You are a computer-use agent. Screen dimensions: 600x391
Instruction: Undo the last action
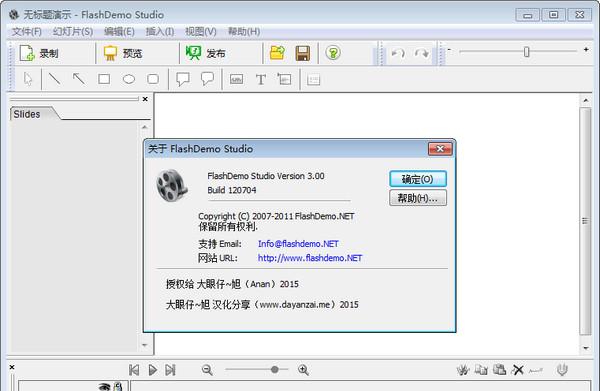[x=398, y=53]
